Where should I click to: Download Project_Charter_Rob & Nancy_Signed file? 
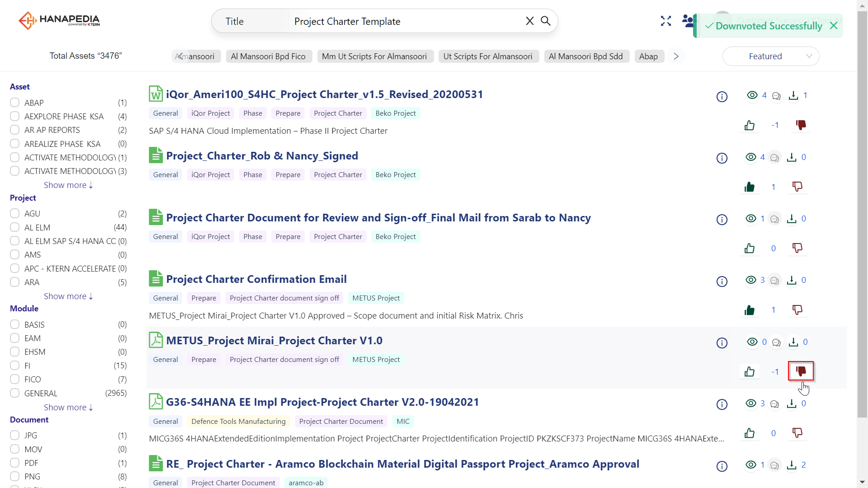click(x=792, y=157)
